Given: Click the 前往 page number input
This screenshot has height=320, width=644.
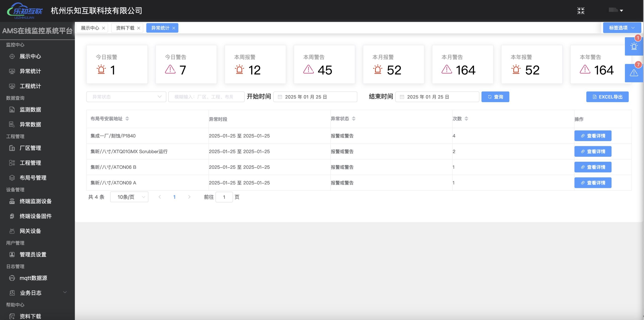Looking at the screenshot, I should (x=224, y=197).
